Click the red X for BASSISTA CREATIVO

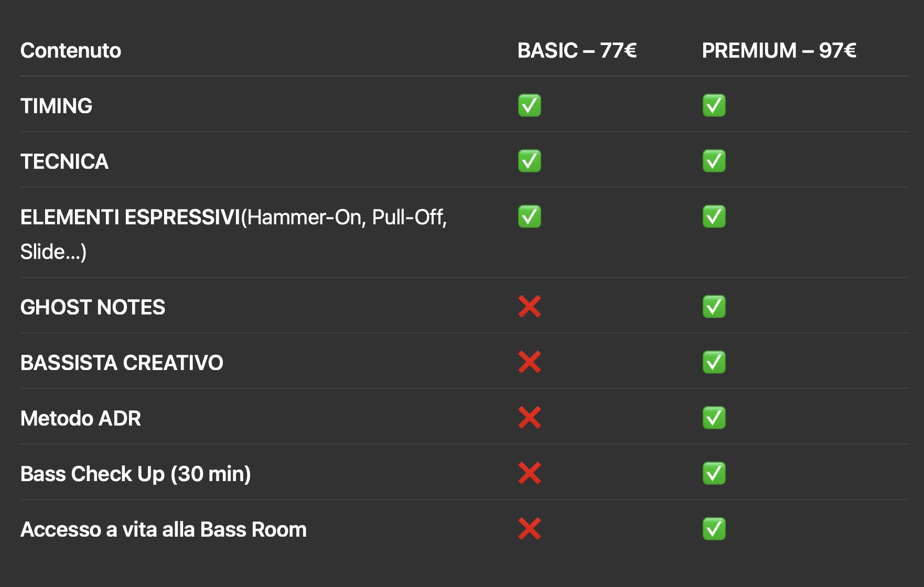click(x=529, y=362)
